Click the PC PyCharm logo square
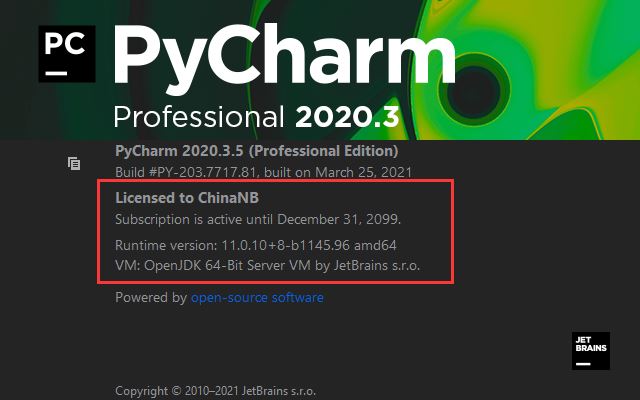This screenshot has height=400, width=640. tap(67, 54)
